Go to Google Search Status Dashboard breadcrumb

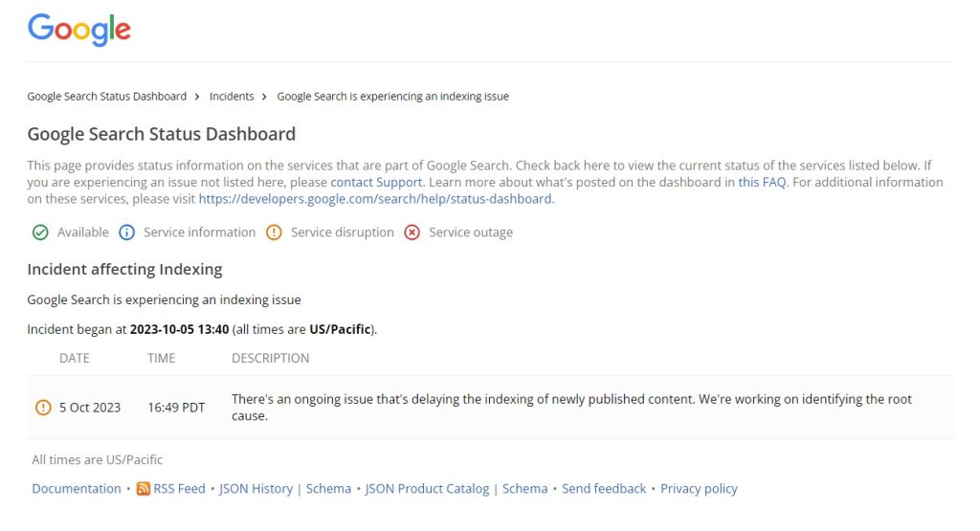coord(107,97)
